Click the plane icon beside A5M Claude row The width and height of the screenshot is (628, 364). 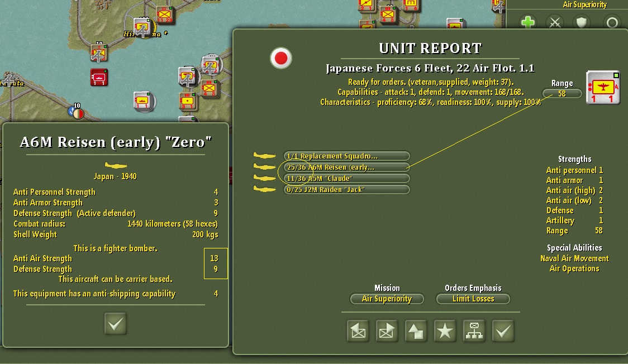265,178
